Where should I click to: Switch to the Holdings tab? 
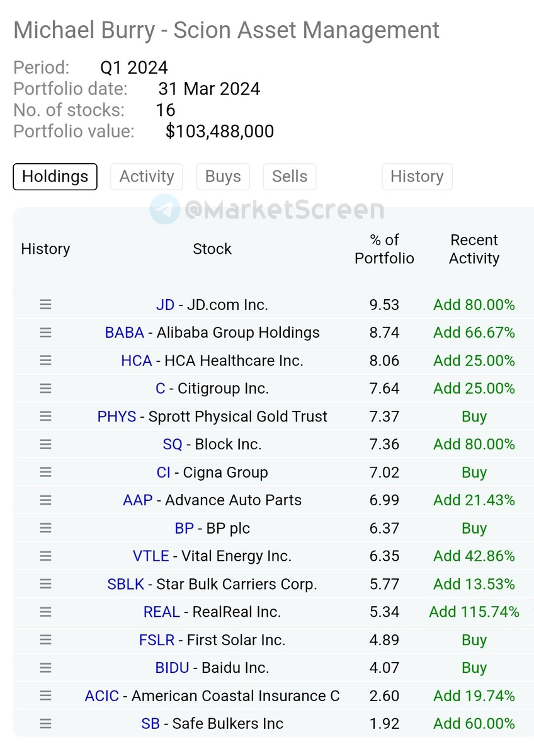(55, 176)
